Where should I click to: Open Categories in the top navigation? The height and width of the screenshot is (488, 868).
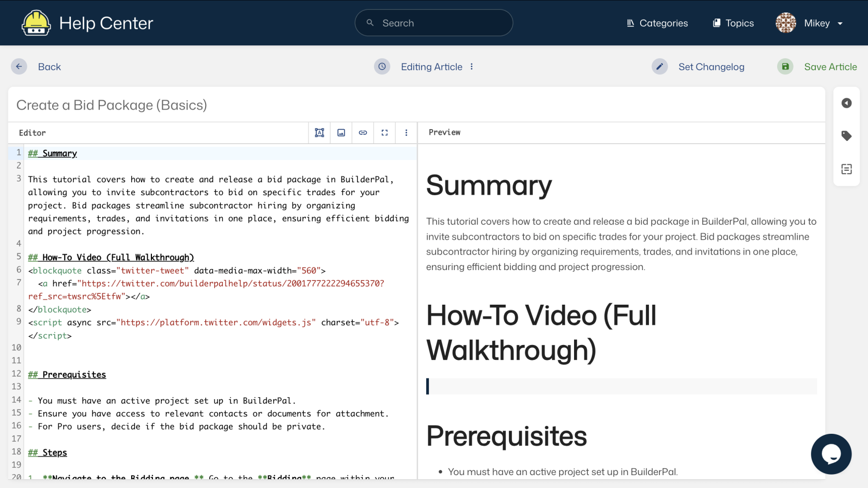tap(657, 23)
